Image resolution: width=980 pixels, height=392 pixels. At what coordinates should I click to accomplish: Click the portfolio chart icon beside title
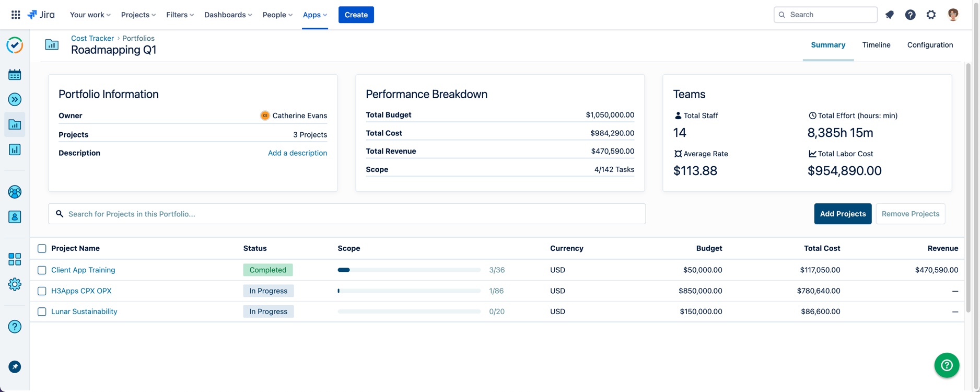click(x=52, y=44)
